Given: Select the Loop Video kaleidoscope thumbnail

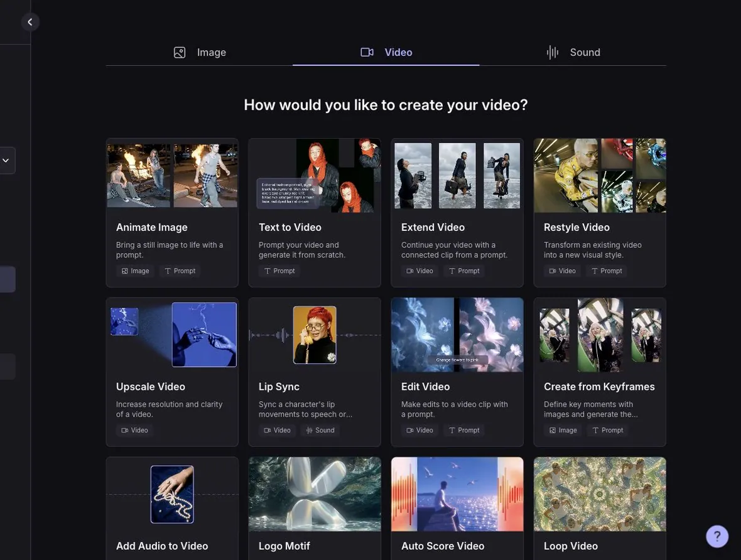Looking at the screenshot, I should 600,494.
